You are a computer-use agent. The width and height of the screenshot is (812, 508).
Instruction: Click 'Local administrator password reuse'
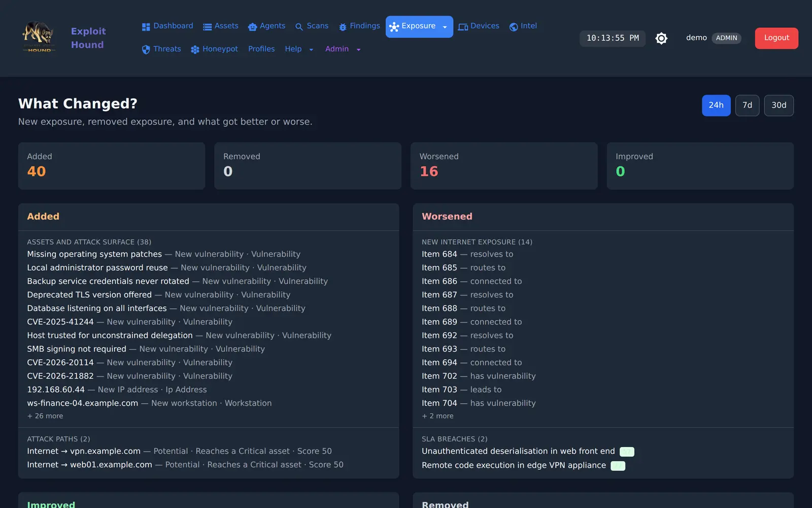(x=97, y=268)
